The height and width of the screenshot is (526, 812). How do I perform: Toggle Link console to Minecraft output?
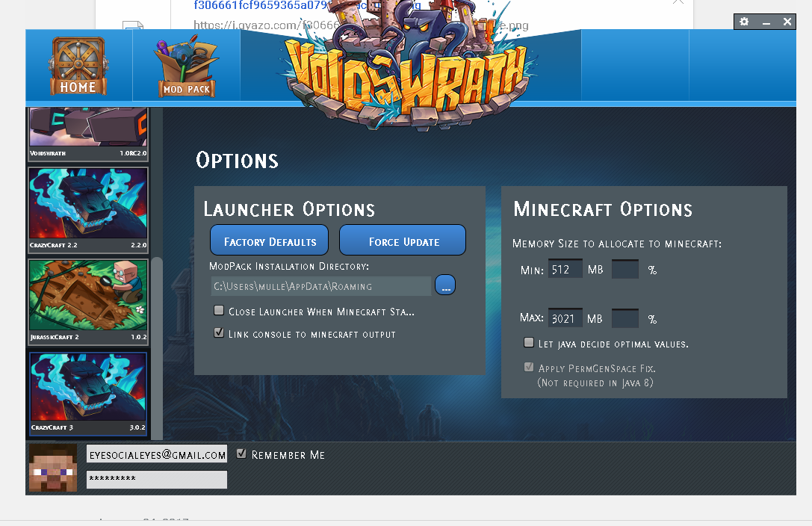pyautogui.click(x=219, y=333)
